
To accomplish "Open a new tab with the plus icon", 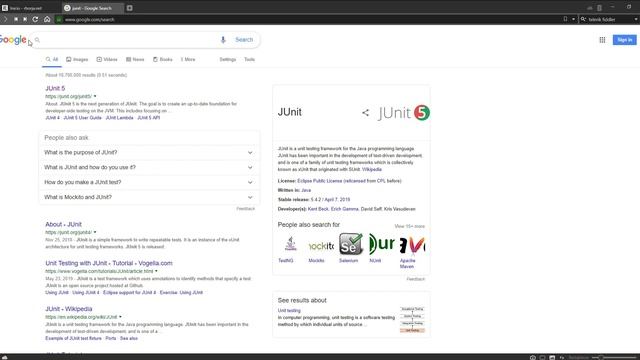I will pyautogui.click(x=129, y=8).
